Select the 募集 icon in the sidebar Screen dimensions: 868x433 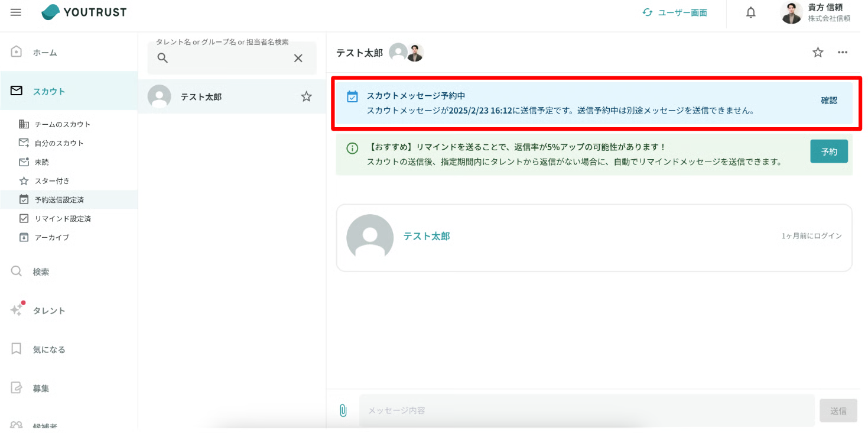pyautogui.click(x=17, y=388)
